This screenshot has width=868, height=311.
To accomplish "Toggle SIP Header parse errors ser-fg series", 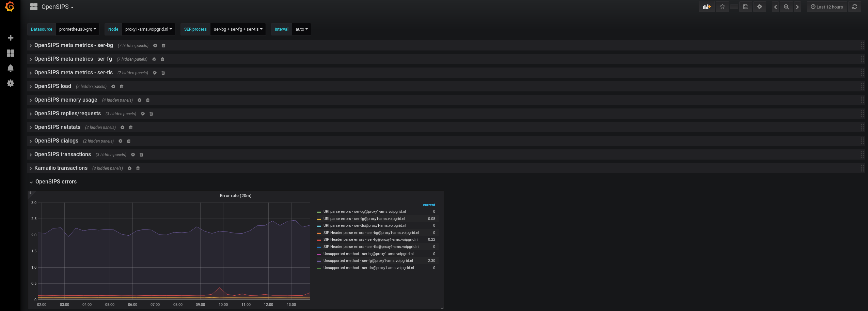I will coord(371,240).
